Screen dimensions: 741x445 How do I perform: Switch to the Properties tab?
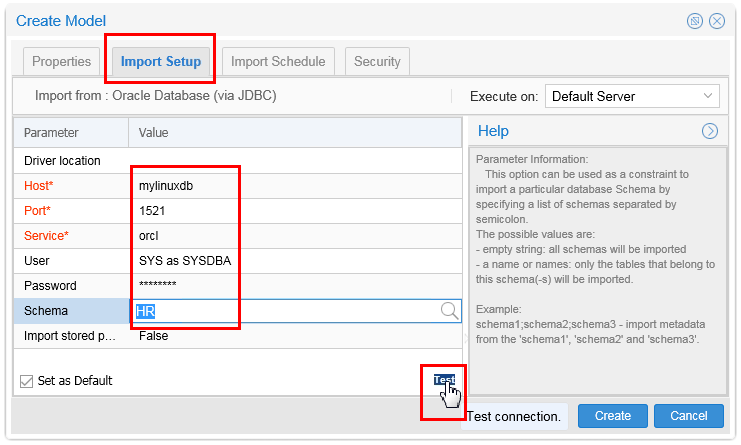coord(61,61)
